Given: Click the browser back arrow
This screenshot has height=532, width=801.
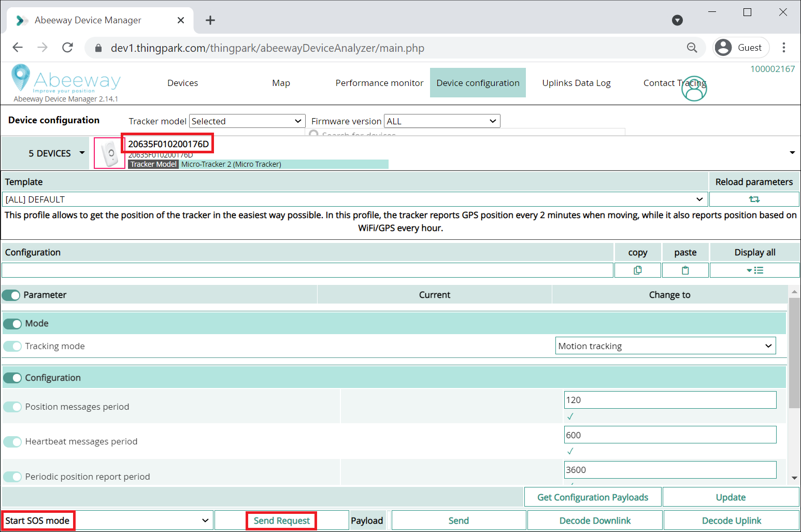Looking at the screenshot, I should [x=18, y=48].
